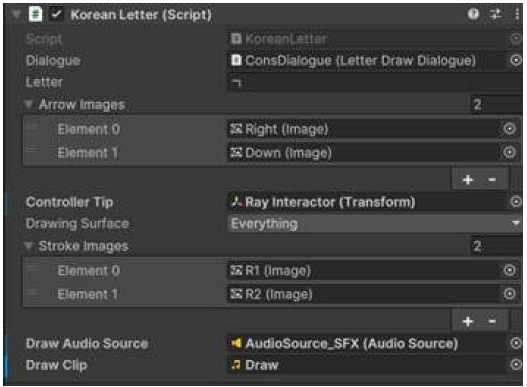This screenshot has width=527, height=387.
Task: Click the Draw audio clip field
Action: [x=368, y=365]
